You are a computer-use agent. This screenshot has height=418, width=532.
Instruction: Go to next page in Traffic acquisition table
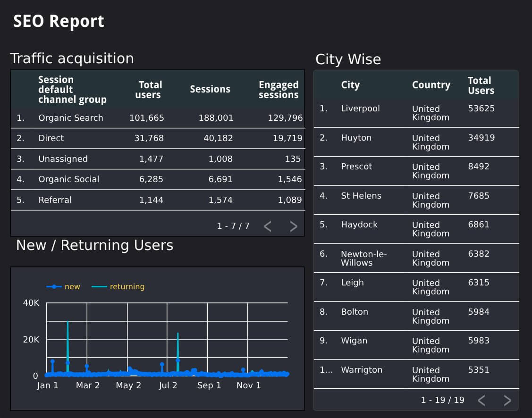pos(294,226)
